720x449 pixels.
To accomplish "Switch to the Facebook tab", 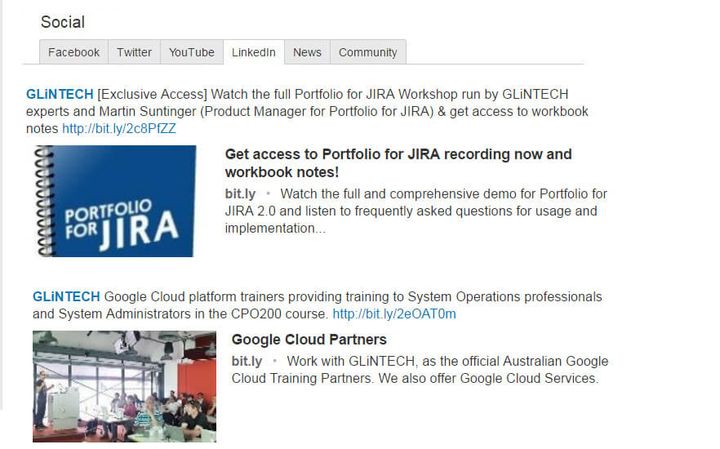I will pyautogui.click(x=73, y=52).
